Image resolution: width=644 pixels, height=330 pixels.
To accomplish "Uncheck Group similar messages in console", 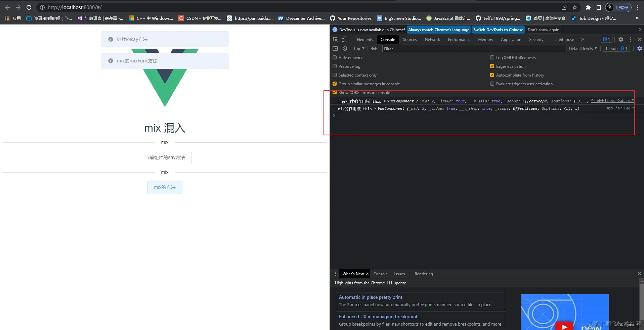I will coord(335,84).
